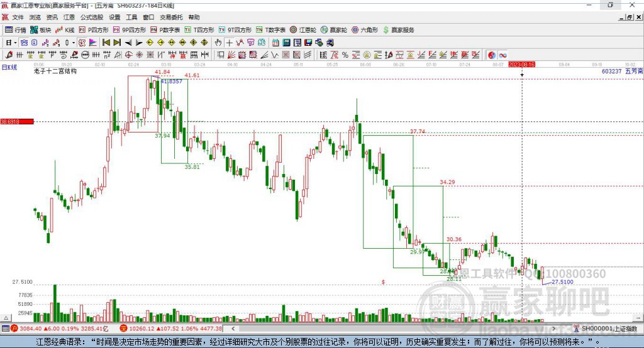The height and width of the screenshot is (348, 644).
Task: Open the 交易委托 menu
Action: (171, 17)
